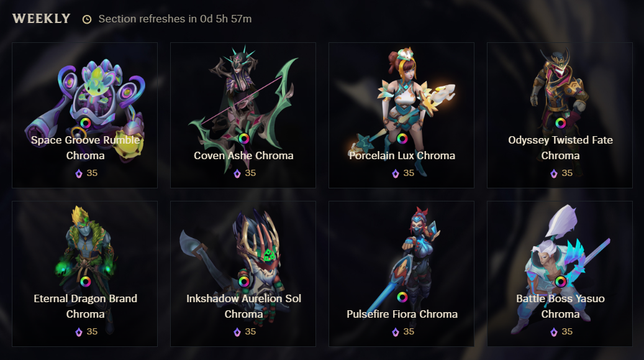Click the chroma wheel icon on Battle Boss Yasuo
This screenshot has width=644, height=360.
coord(560,282)
